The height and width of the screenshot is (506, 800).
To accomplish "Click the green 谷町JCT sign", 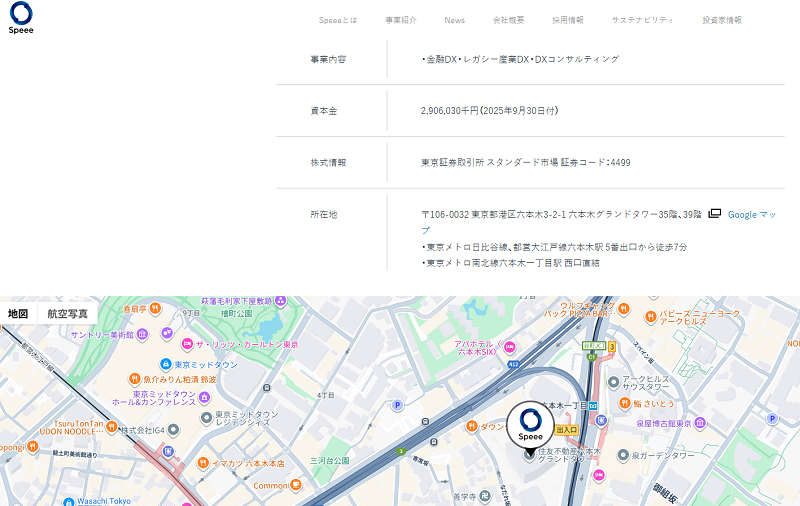I will click(594, 346).
